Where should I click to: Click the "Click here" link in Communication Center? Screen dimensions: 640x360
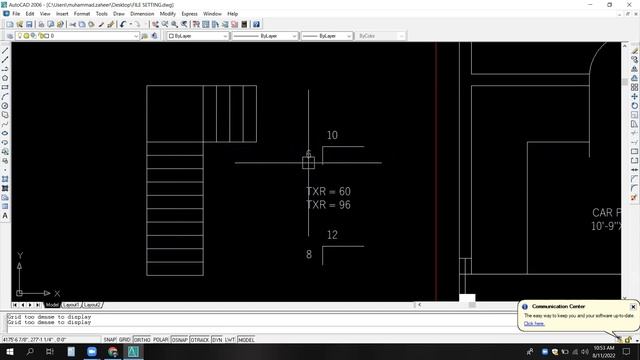[534, 324]
